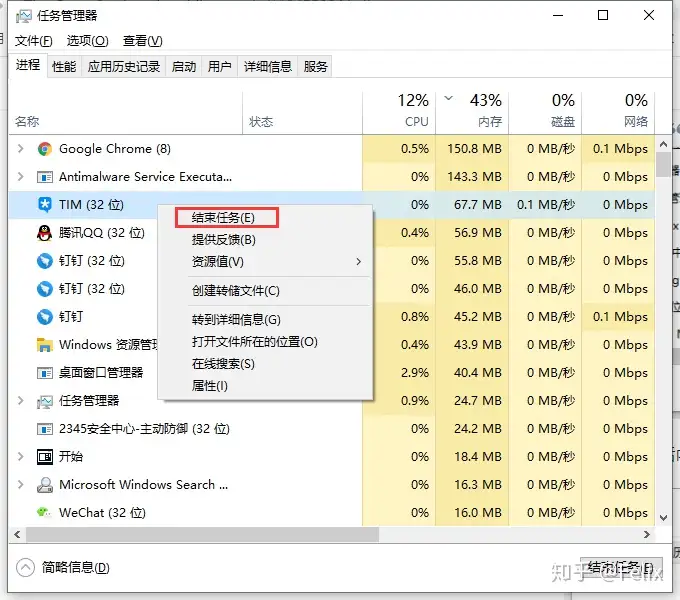The image size is (680, 600).
Task: Click the horizontal scrollbar right arrow
Action: coord(647,535)
